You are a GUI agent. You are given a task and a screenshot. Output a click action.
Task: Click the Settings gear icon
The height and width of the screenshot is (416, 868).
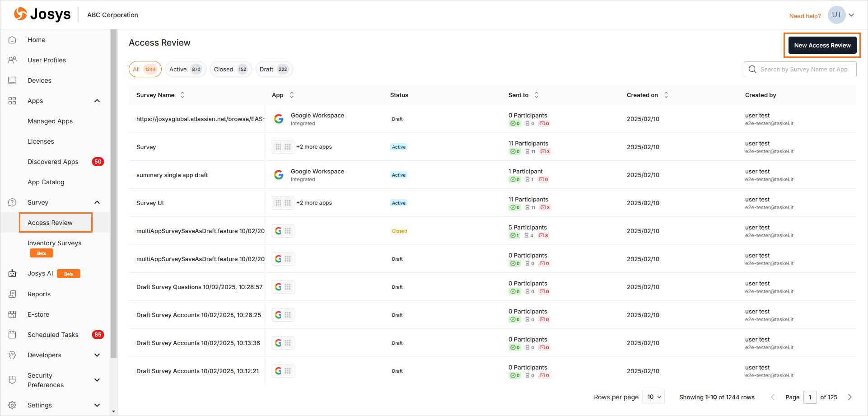[x=12, y=405]
